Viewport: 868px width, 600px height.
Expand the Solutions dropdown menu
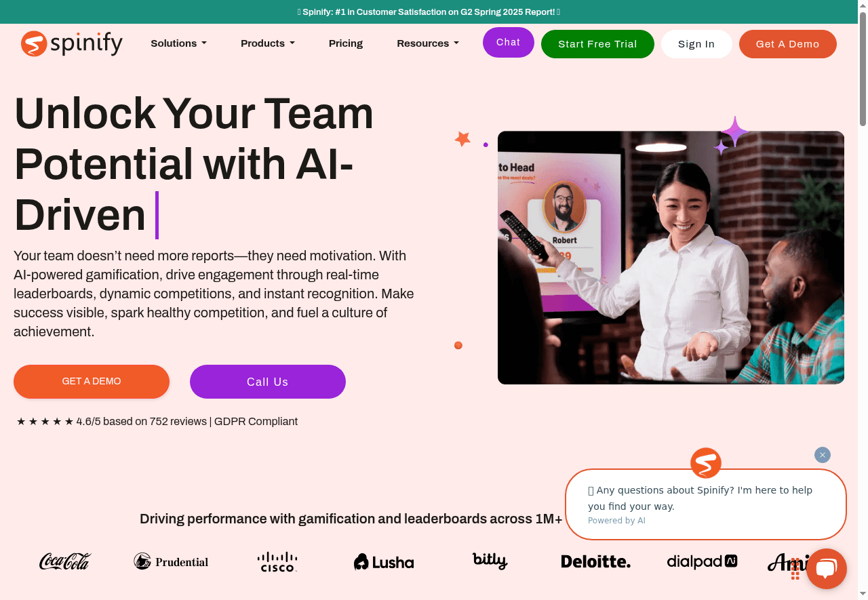(x=178, y=43)
